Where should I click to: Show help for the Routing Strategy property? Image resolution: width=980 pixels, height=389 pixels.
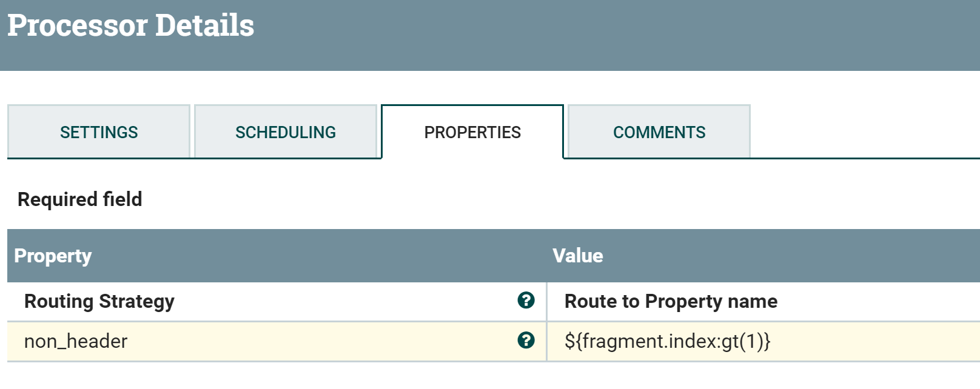click(526, 301)
